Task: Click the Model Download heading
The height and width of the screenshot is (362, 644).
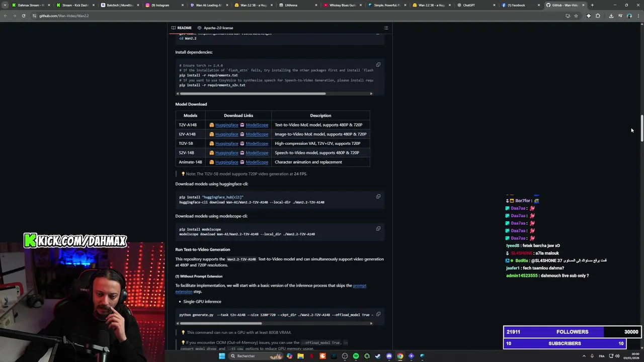Action: pyautogui.click(x=191, y=104)
